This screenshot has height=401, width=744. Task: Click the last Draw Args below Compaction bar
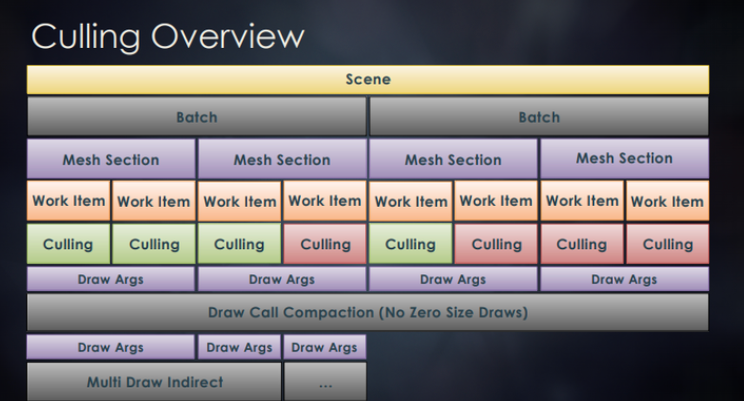(325, 347)
